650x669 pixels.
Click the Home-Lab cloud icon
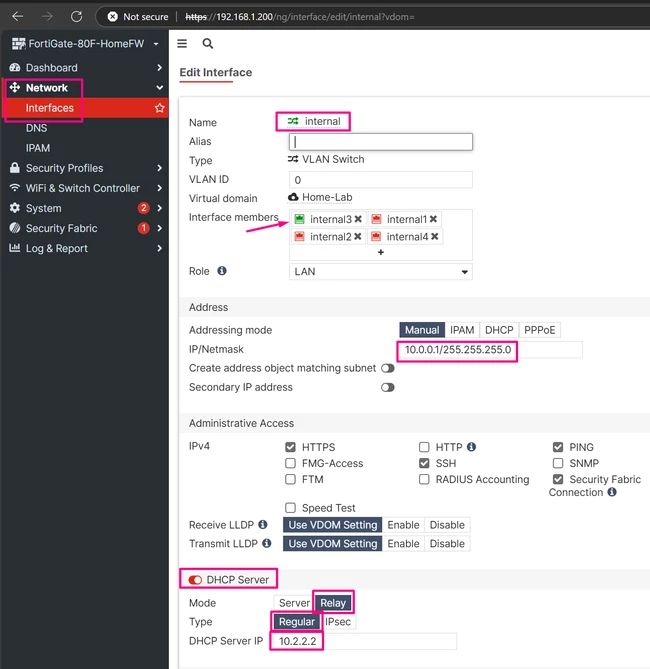[x=293, y=197]
